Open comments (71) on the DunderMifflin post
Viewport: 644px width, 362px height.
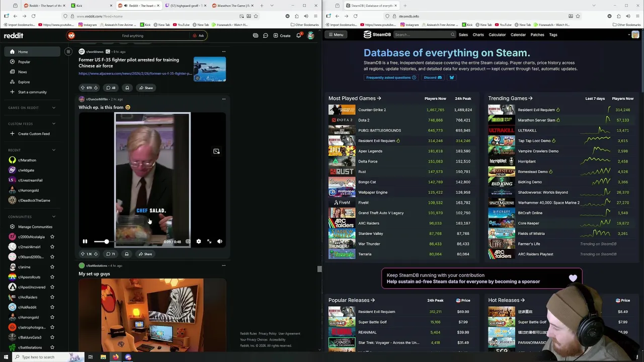110,254
